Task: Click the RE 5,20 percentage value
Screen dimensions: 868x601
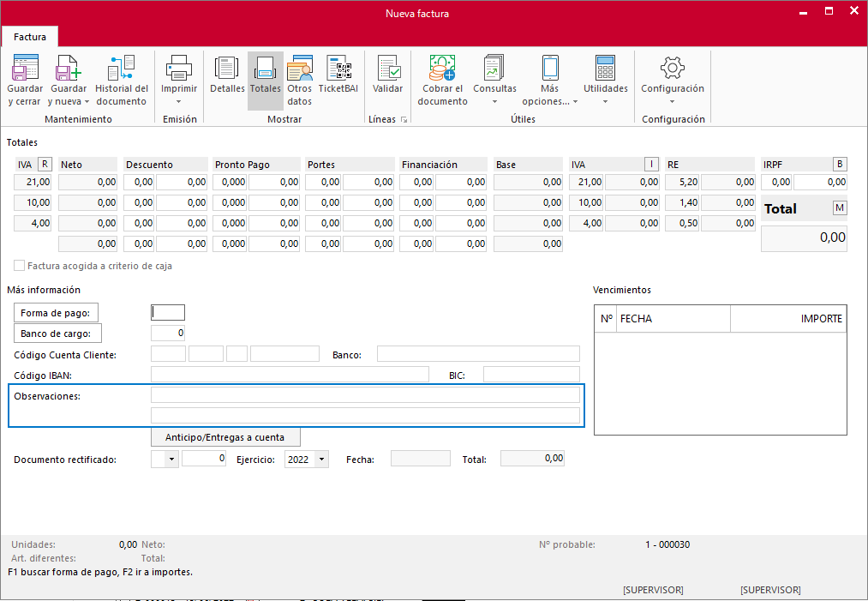Action: tap(682, 182)
